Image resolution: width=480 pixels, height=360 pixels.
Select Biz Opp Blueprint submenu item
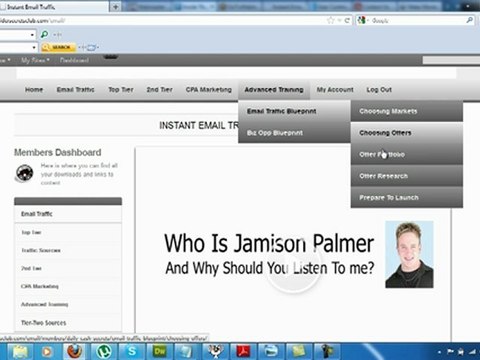point(294,133)
